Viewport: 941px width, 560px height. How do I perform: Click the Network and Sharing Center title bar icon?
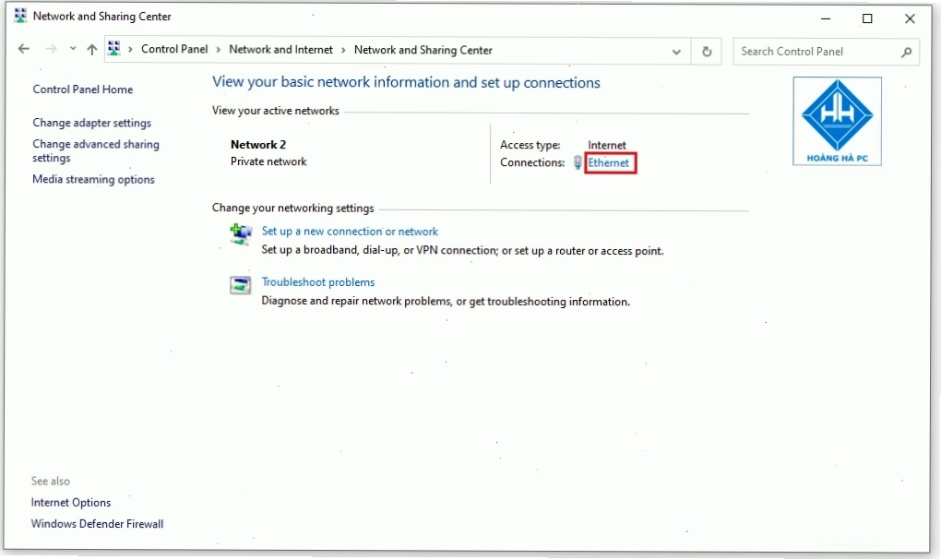coord(20,16)
